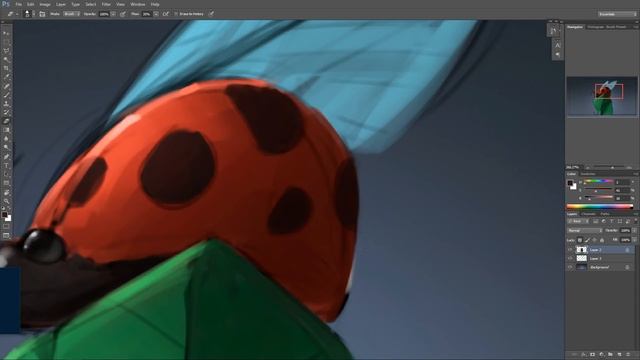This screenshot has height=360, width=640.
Task: Check the Erase to History box
Action: pyautogui.click(x=176, y=14)
